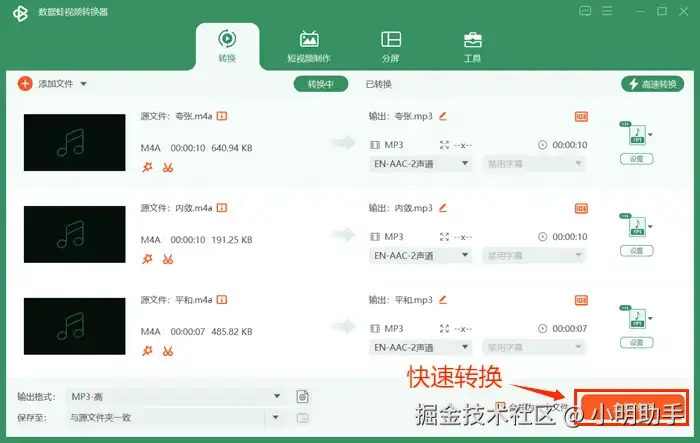Browse save folder icon
700x443 pixels.
pyautogui.click(x=303, y=418)
